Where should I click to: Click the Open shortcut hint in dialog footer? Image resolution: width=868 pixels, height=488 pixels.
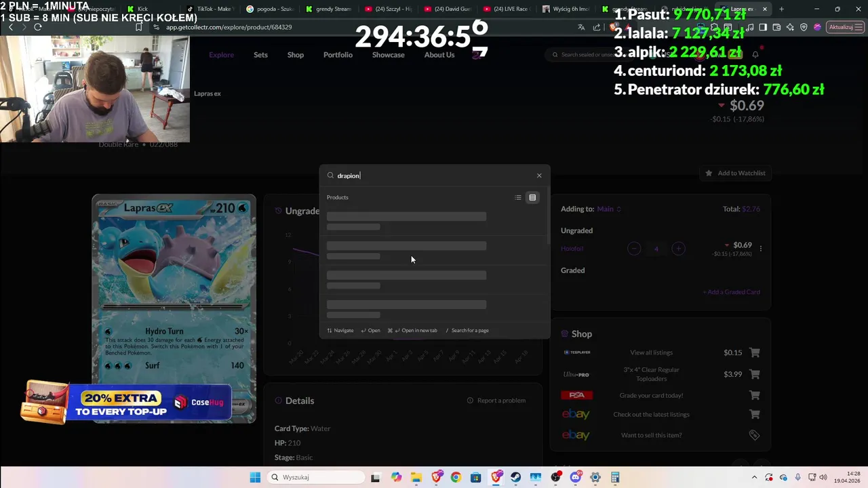[370, 330]
